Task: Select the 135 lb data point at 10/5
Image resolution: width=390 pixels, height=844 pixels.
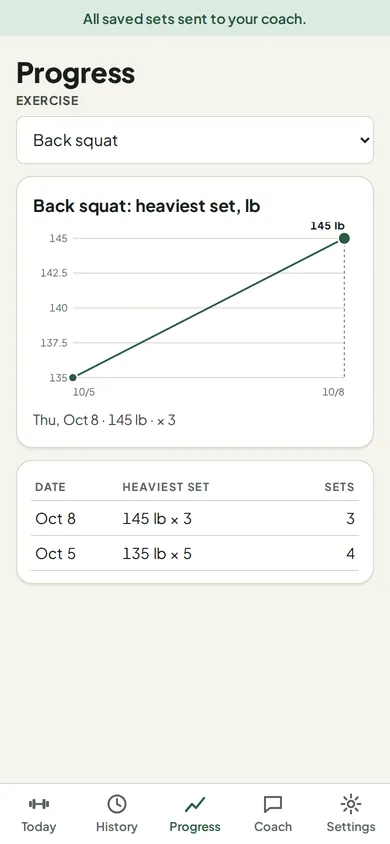Action: (73, 377)
